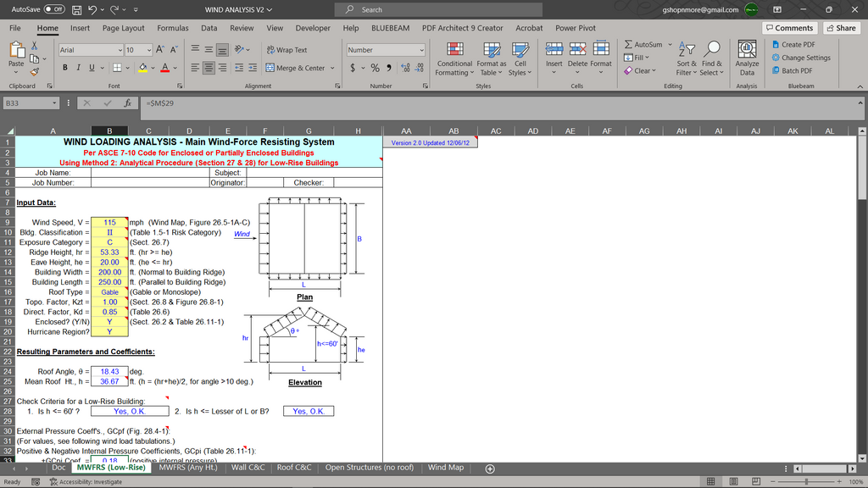Toggle bottom align button
Viewport: 868px width, 488px height.
click(222, 50)
